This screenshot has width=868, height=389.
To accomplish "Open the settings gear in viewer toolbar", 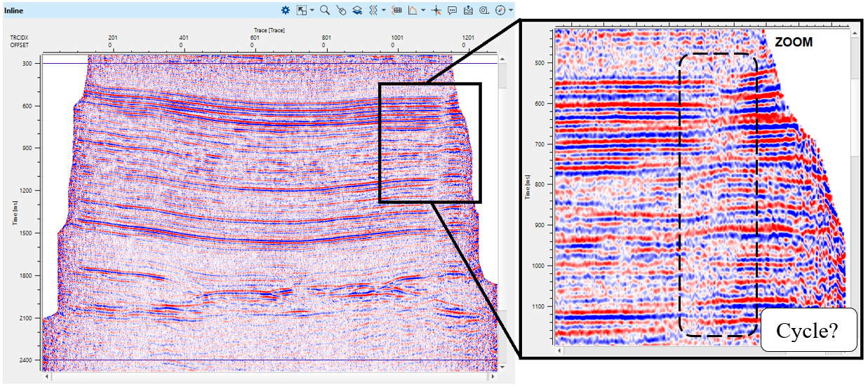I will coord(286,11).
